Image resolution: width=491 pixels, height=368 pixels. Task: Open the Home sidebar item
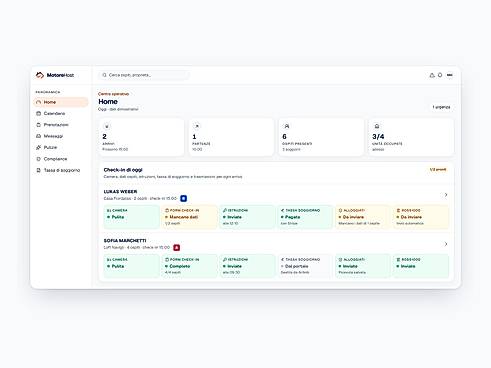point(61,102)
